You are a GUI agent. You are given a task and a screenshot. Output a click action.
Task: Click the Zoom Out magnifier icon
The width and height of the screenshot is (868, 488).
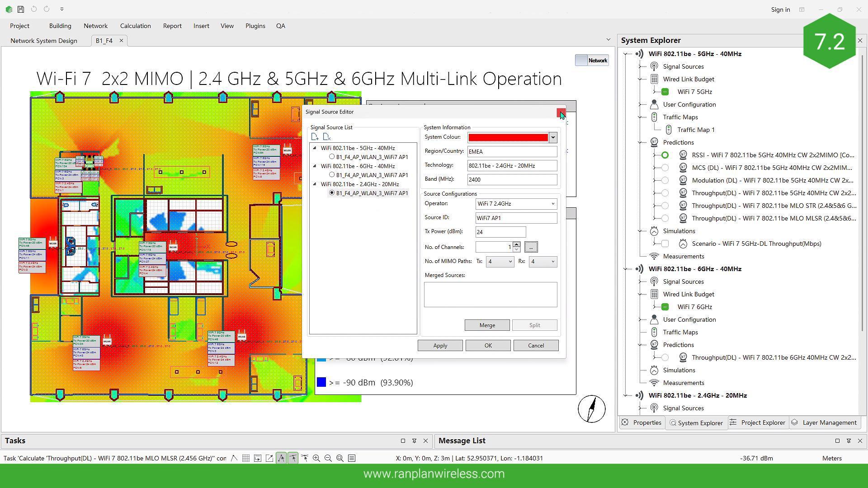(x=328, y=458)
